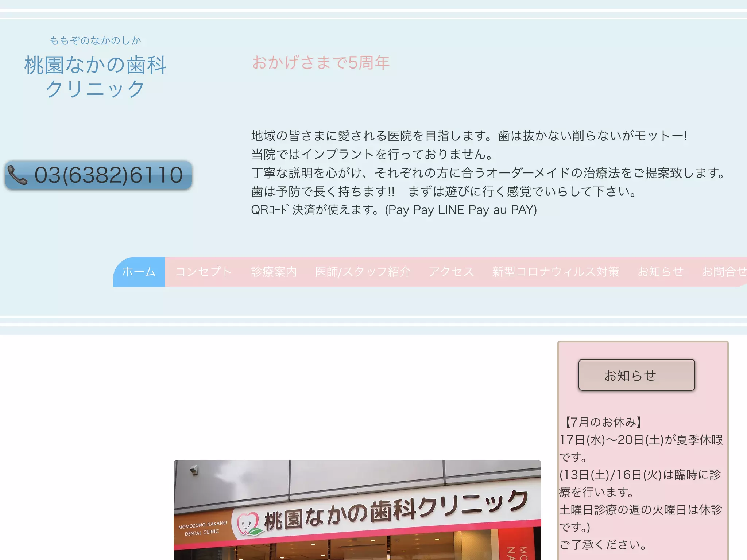747x560 pixels.
Task: Click the heading おかげさまで5周年
Action: 321,62
